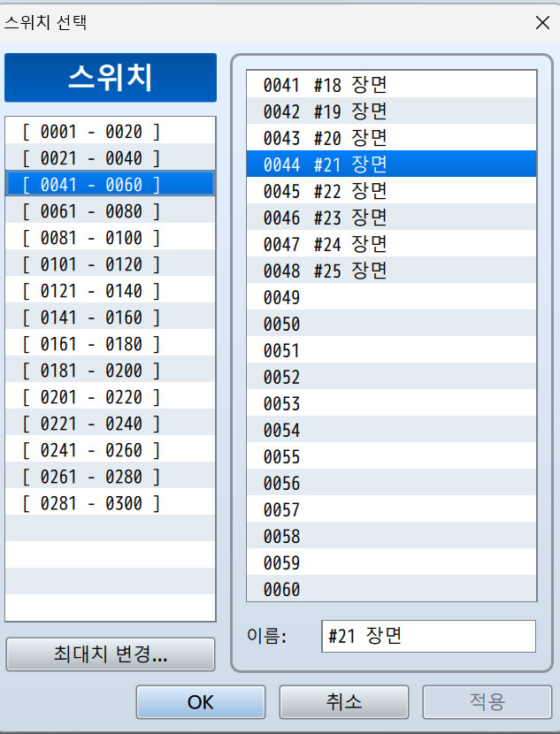The height and width of the screenshot is (734, 560).
Task: Confirm with the OK button
Action: 201,702
